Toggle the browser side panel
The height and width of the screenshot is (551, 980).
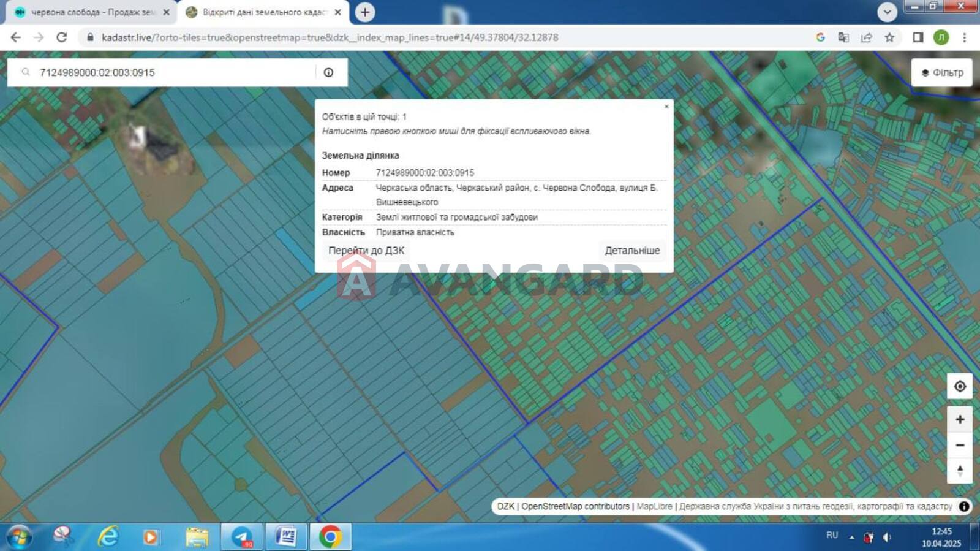918,37
